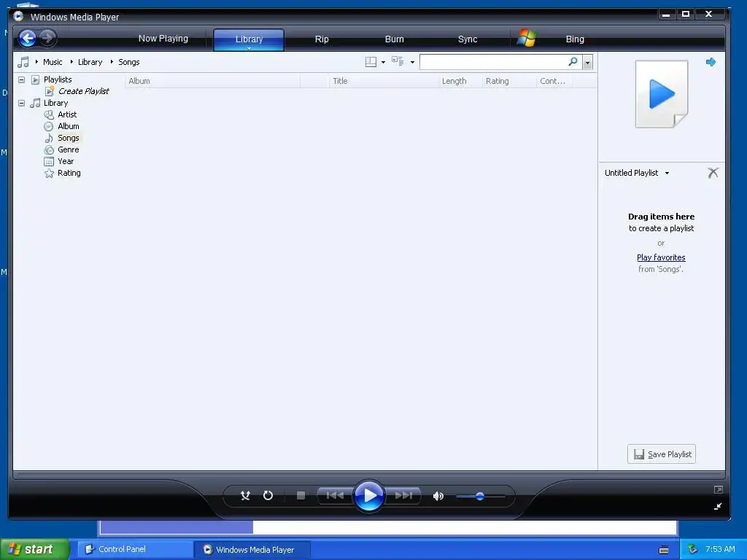This screenshot has height=560, width=747.
Task: Click the Next track button
Action: (403, 496)
